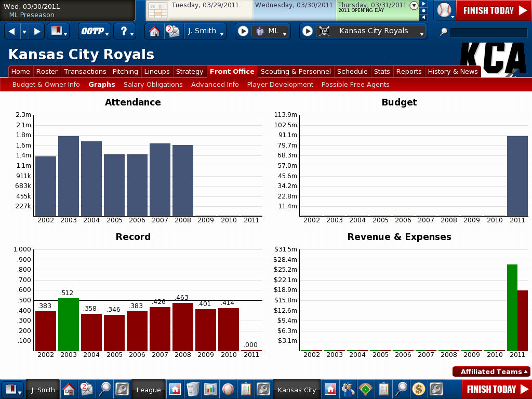Viewport: 532px width, 399px height.
Task: Click the bottom Finish Today button
Action: tap(497, 389)
